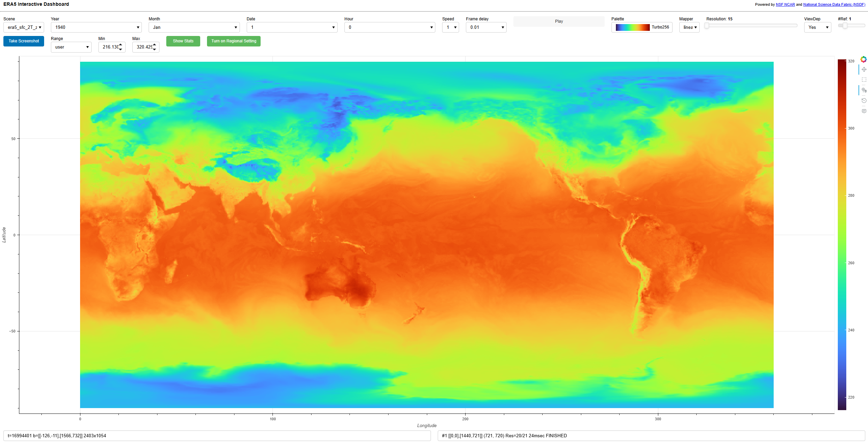Image resolution: width=868 pixels, height=442 pixels.
Task: Toggle the Wheel Zoom tool
Action: (x=864, y=90)
